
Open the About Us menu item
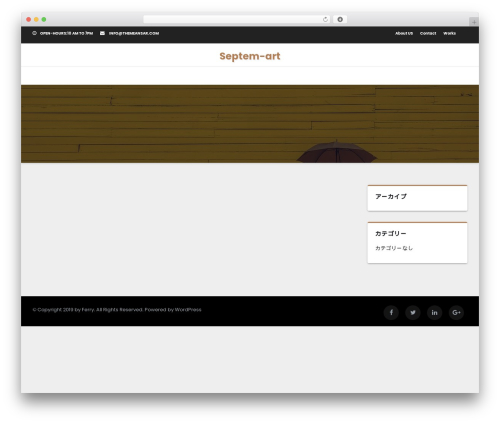click(404, 33)
